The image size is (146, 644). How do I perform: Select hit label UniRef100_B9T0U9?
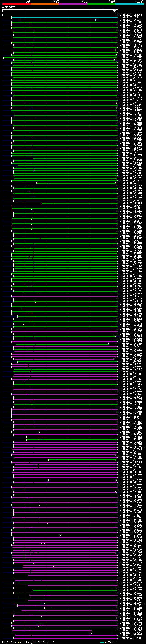[131, 42]
